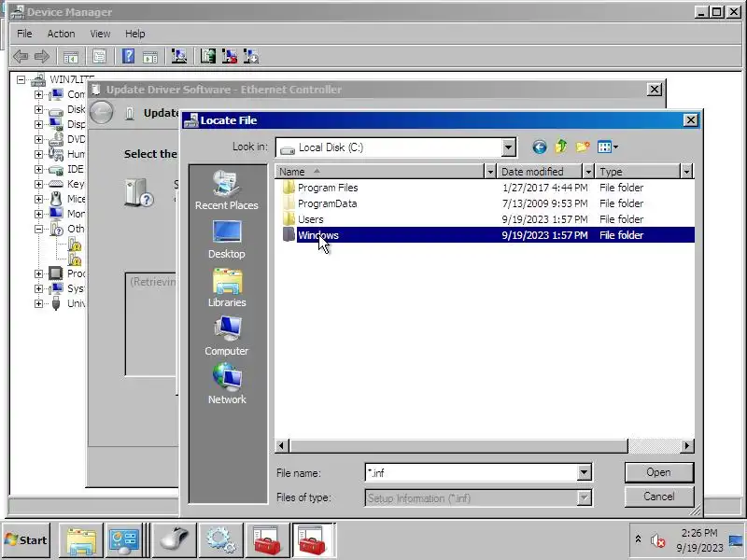Click left arrow of horizontal scrollbar
747x560 pixels.
pyautogui.click(x=282, y=446)
